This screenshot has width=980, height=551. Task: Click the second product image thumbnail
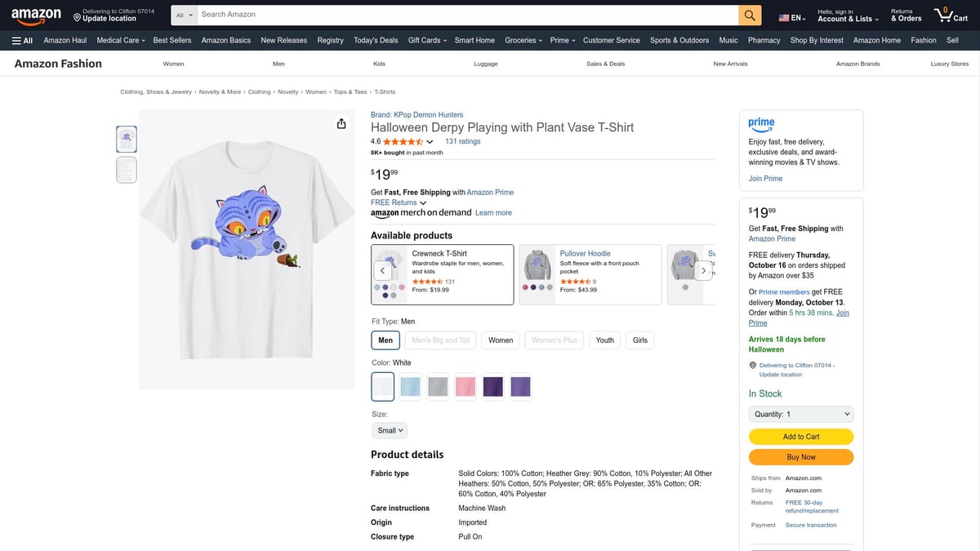[x=126, y=169]
